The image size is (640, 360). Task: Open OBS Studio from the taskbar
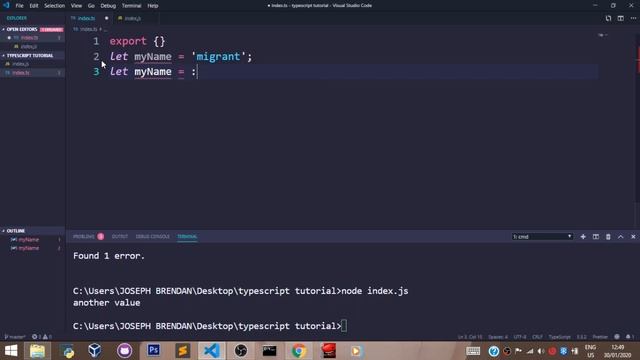click(x=241, y=351)
